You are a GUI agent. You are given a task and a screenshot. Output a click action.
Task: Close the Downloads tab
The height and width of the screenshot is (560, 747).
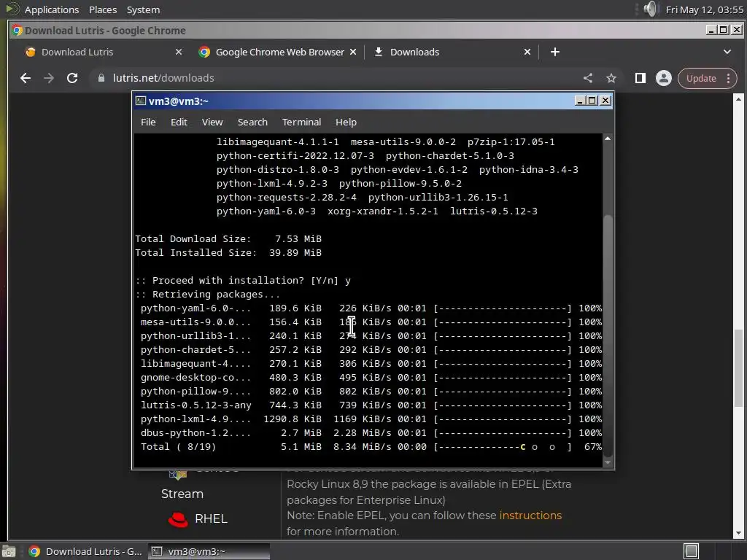[527, 52]
